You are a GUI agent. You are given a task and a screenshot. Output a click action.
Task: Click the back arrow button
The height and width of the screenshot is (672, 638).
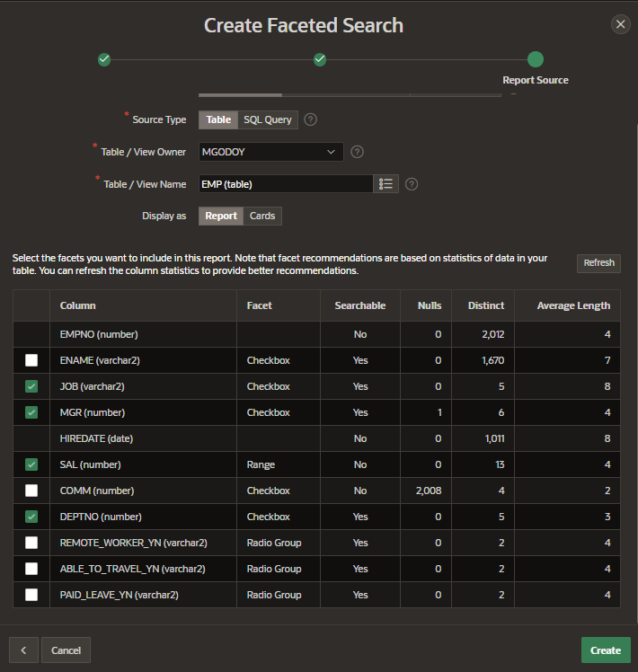23,650
